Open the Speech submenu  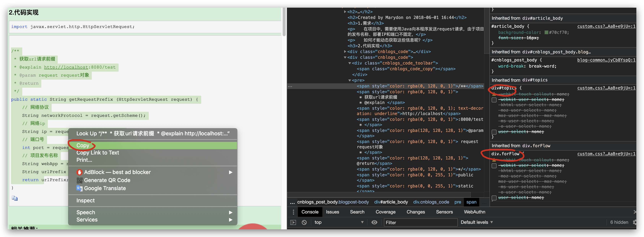coord(153,212)
